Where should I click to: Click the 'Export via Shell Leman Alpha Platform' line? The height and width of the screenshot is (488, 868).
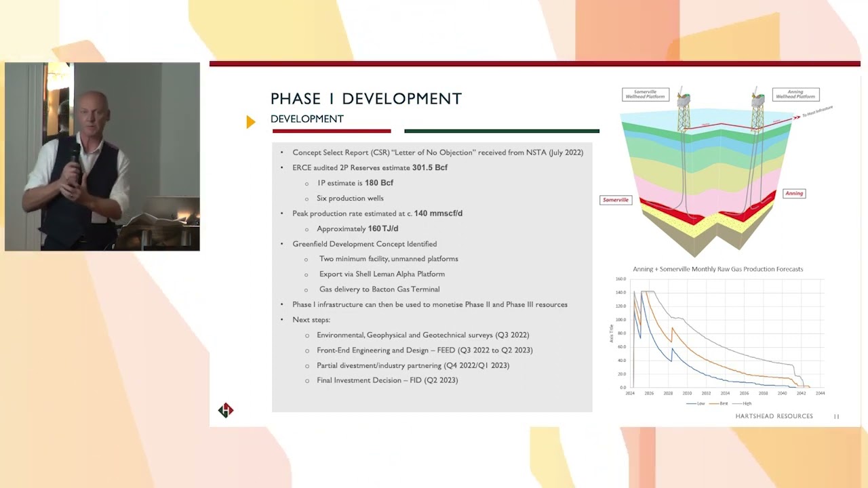pyautogui.click(x=382, y=274)
